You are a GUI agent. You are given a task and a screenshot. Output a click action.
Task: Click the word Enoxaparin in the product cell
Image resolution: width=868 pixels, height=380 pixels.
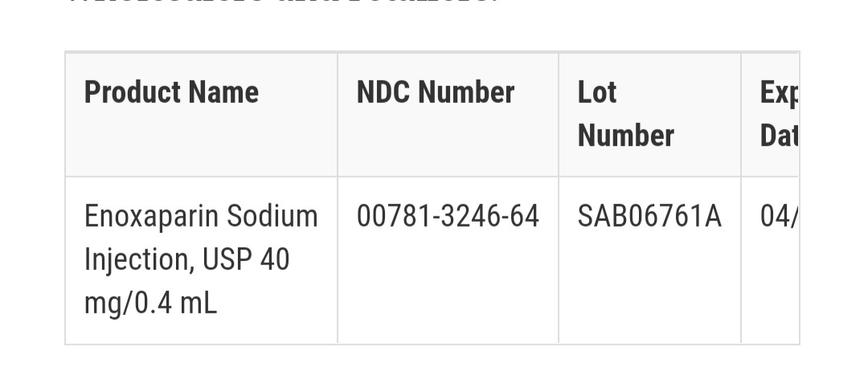point(152,217)
